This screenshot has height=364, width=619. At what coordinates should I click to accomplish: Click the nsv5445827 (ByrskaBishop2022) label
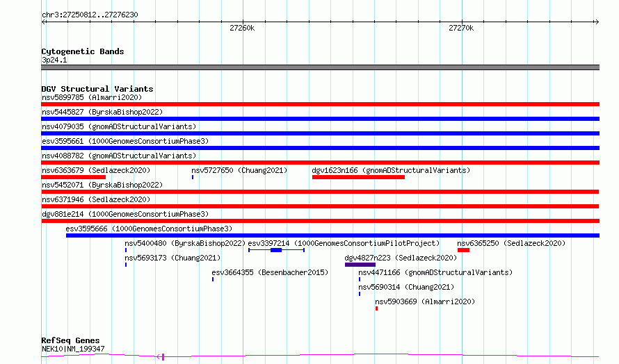(102, 112)
